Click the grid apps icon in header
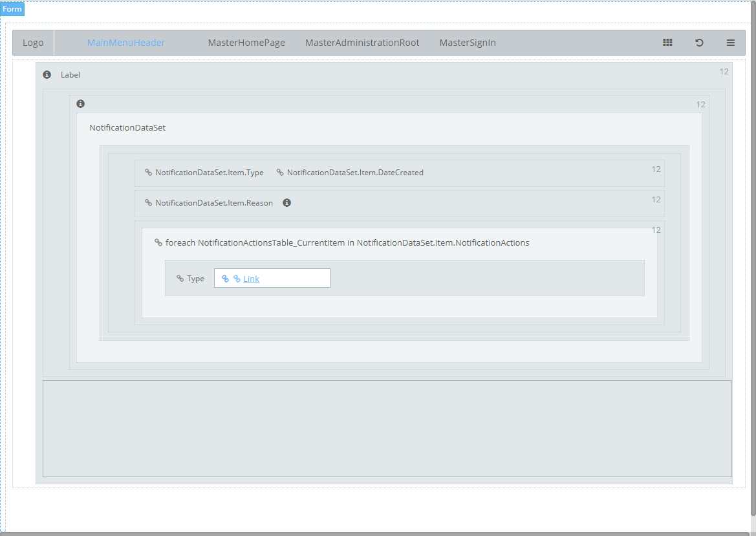Screen dimensions: 756x536 tap(667, 43)
